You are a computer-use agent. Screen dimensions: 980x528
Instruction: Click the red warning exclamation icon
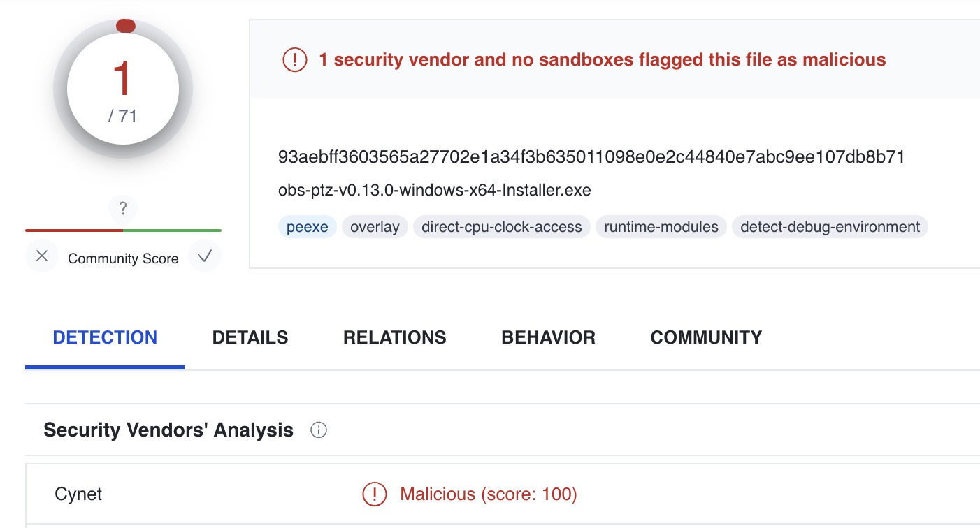pyautogui.click(x=294, y=59)
